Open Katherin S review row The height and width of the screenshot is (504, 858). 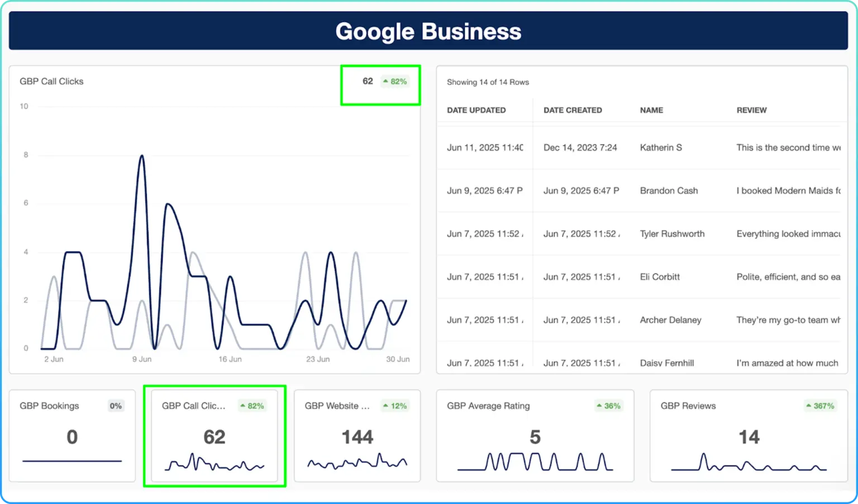(x=661, y=147)
